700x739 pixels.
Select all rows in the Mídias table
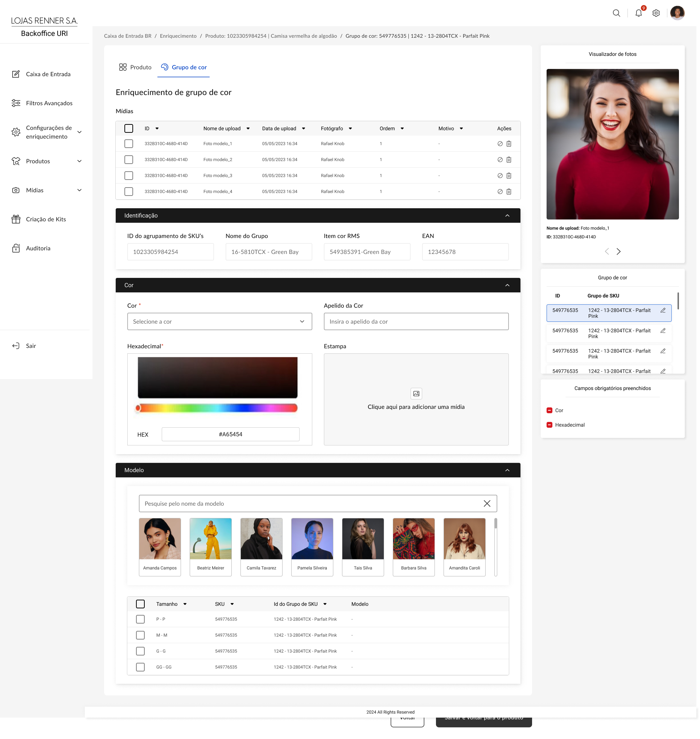tap(129, 128)
